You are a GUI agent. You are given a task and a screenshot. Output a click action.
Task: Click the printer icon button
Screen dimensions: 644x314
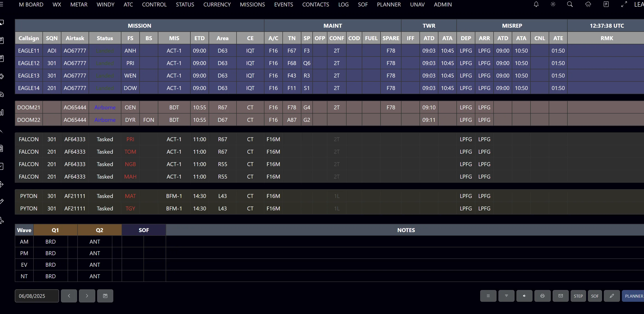pyautogui.click(x=542, y=296)
